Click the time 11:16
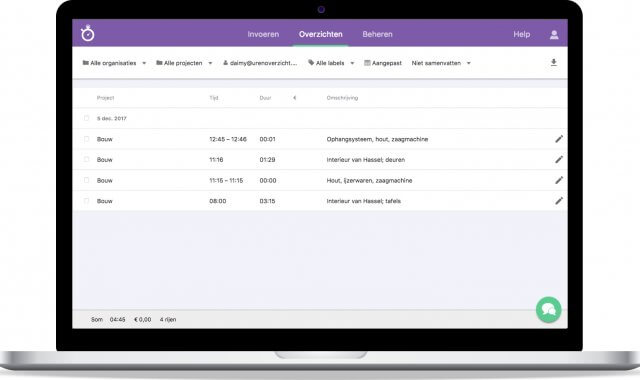This screenshot has width=640, height=380. click(x=216, y=160)
